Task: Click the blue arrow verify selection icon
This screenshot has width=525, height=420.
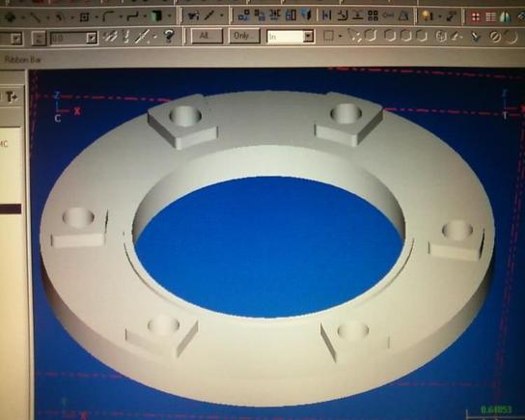Action: (475, 36)
